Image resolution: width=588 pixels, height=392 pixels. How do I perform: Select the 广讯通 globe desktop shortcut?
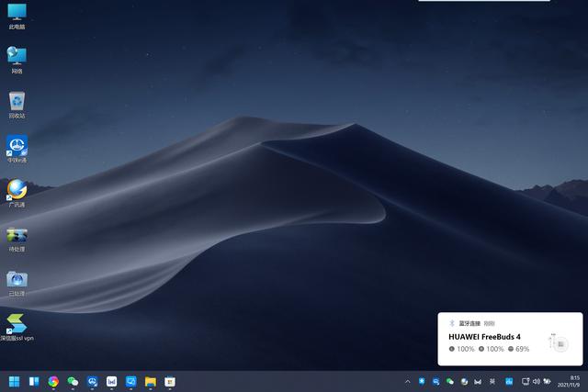17,194
